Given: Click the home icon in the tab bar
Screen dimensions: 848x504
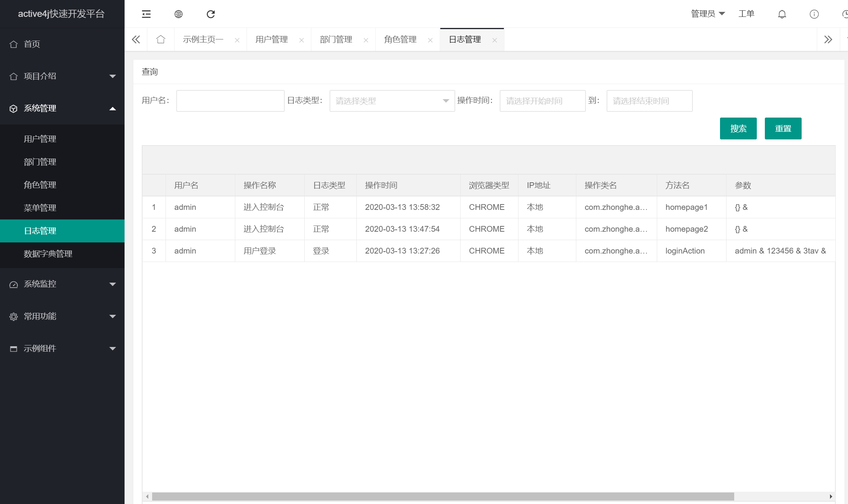Looking at the screenshot, I should tap(161, 39).
